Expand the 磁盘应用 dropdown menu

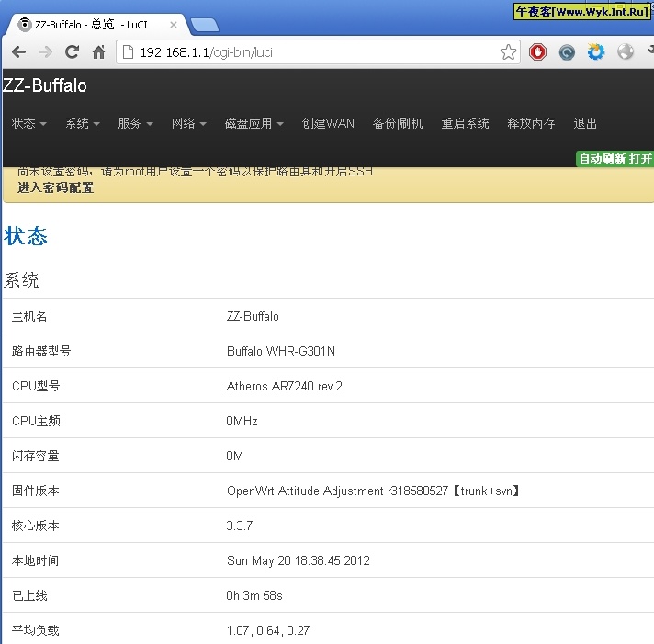254,123
